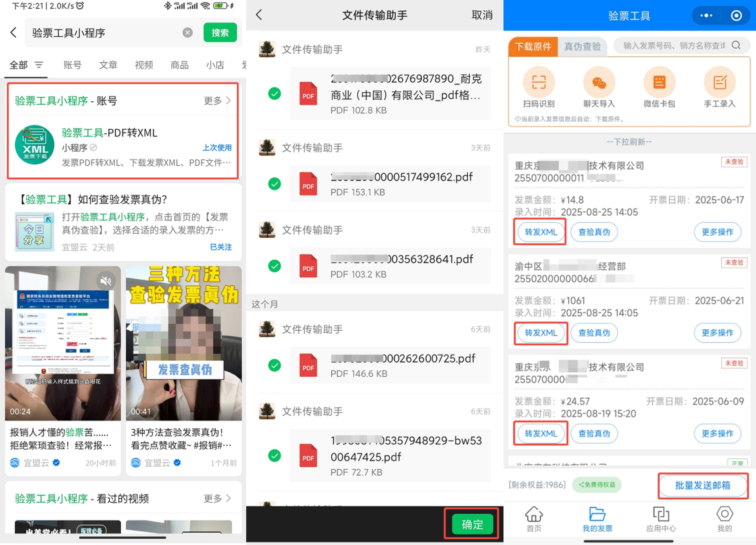Screen dimensions: 756x545
Task: Switch to the 文章 tab
Action: pos(108,65)
